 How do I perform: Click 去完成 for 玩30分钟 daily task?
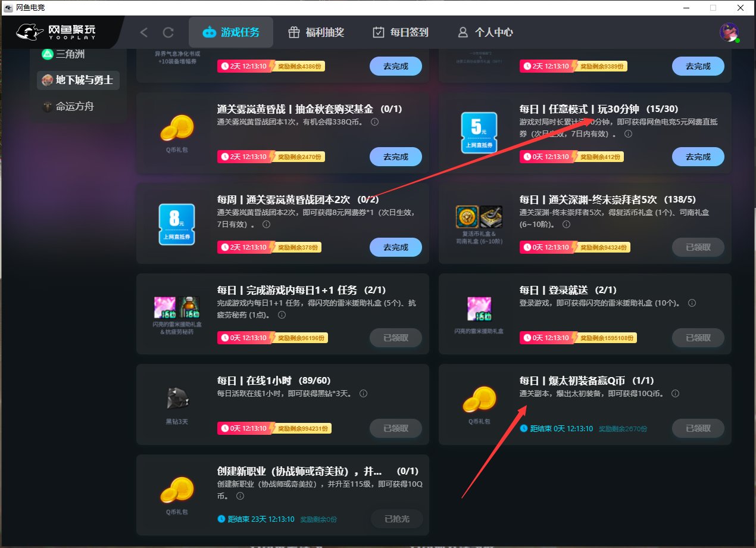[x=698, y=157]
